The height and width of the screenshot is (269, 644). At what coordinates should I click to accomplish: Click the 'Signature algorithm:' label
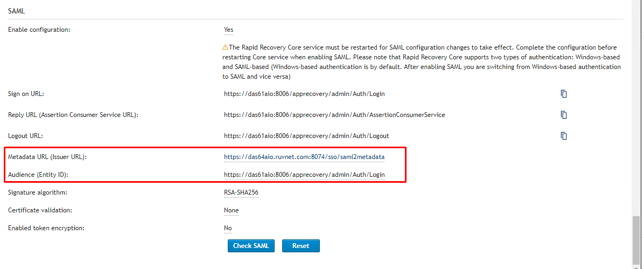37,192
